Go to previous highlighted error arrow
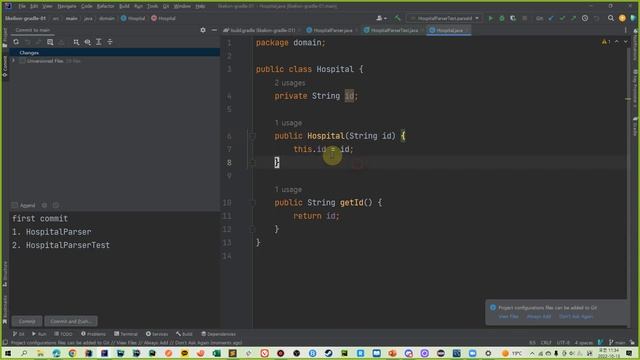This screenshot has height=360, width=640. pos(617,42)
